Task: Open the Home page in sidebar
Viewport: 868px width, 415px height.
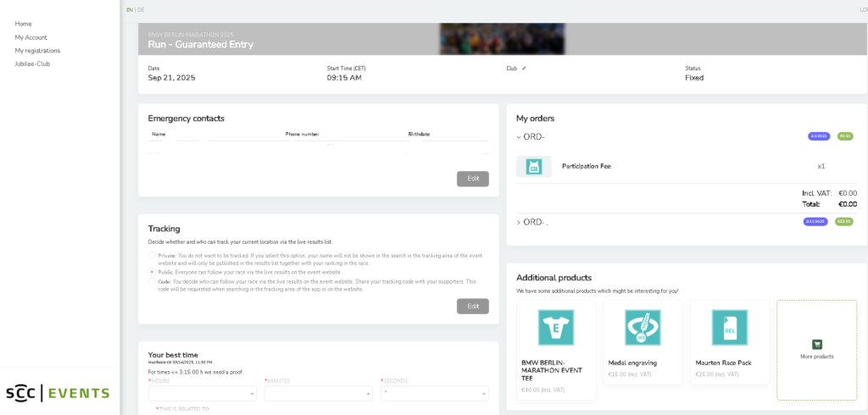Action: point(23,24)
